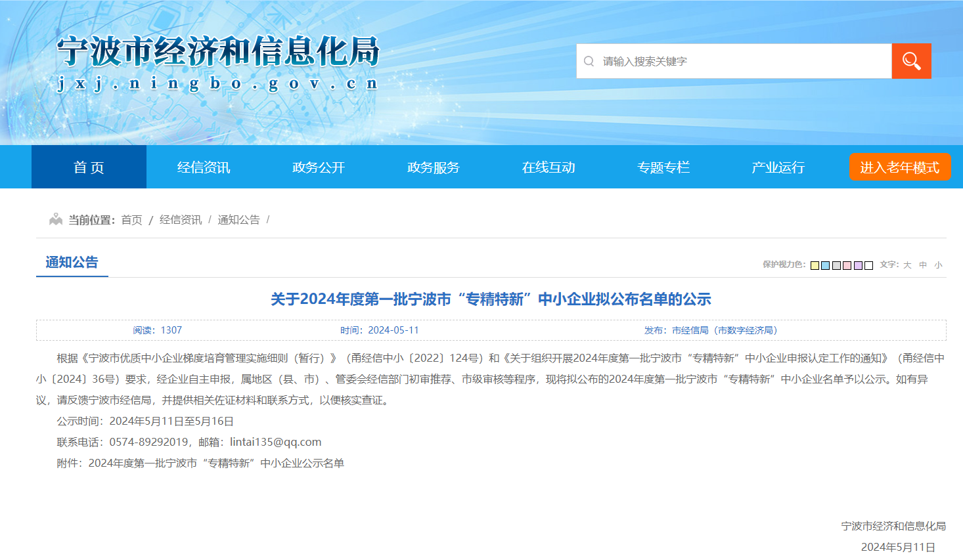Apply the purple eye-protection color swatch

[858, 265]
